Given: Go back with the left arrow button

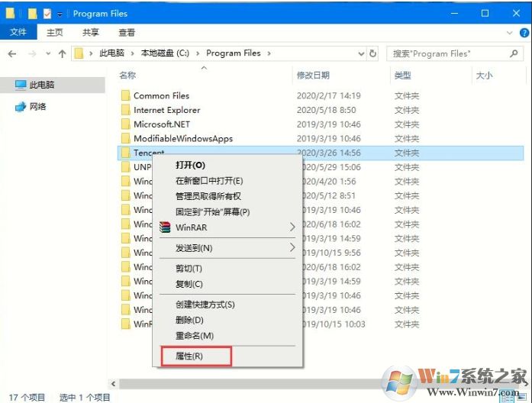Looking at the screenshot, I should (12, 53).
